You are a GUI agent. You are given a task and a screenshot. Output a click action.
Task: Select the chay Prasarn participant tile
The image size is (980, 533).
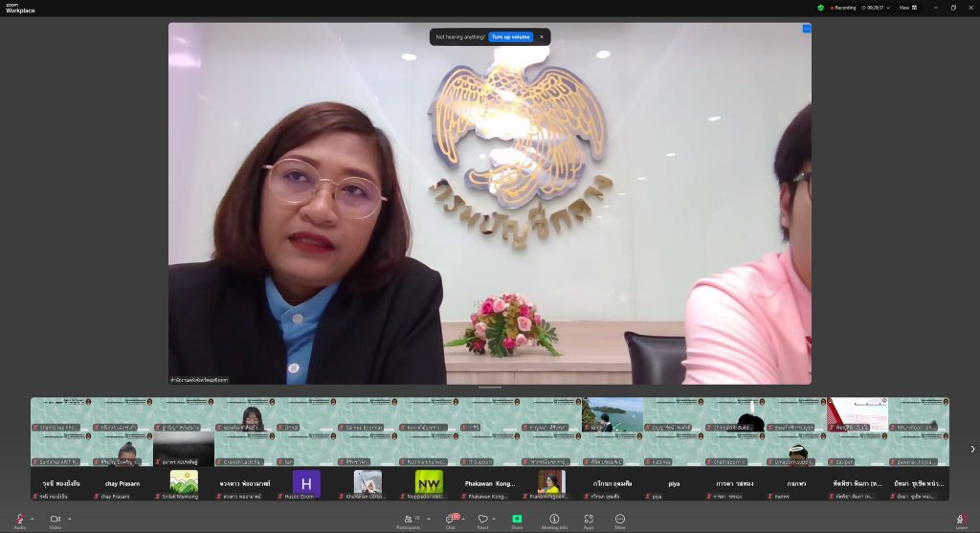tap(122, 483)
